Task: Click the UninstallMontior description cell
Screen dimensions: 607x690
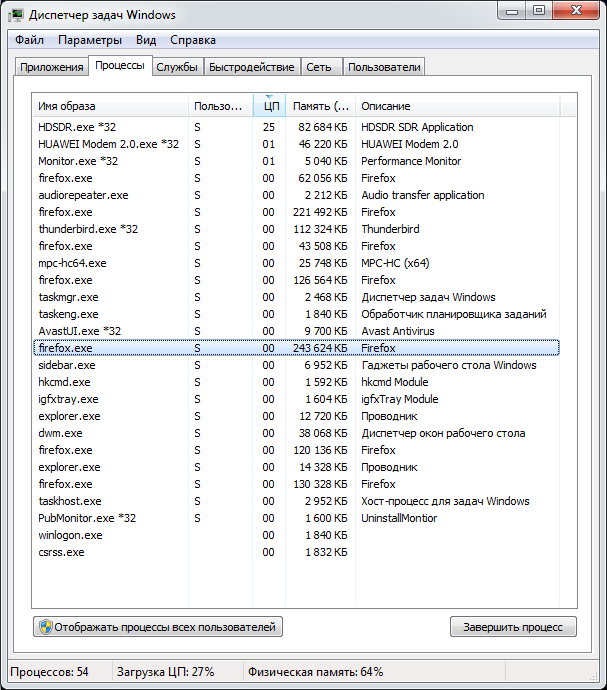Action: [x=399, y=518]
